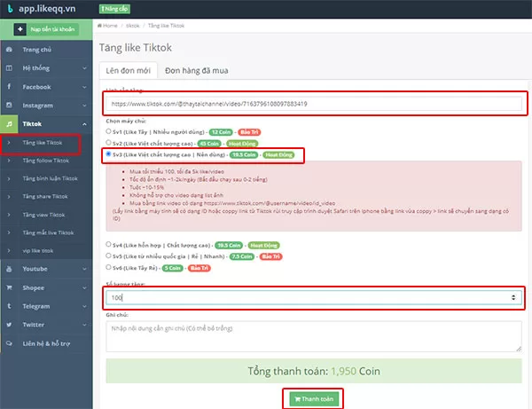Expand the Hệ thống menu chevron
The image size is (532, 409).
pyautogui.click(x=84, y=68)
